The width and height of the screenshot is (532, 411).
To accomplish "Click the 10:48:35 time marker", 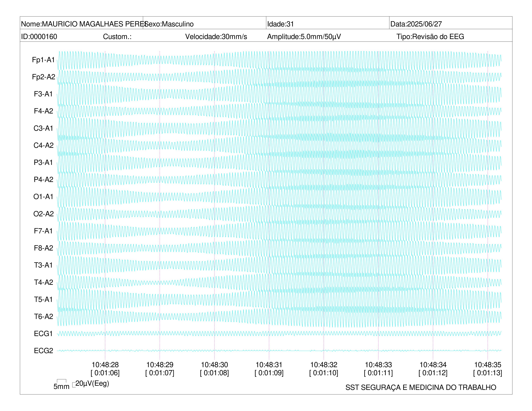I will click(488, 365).
